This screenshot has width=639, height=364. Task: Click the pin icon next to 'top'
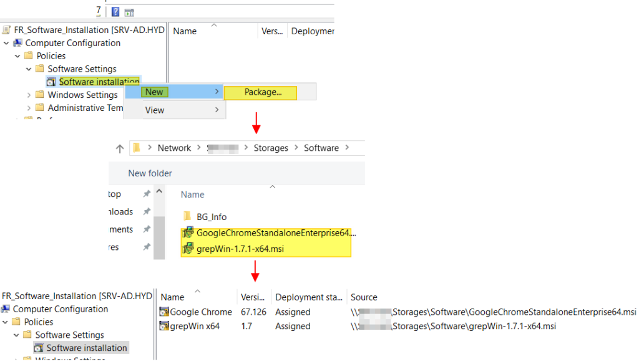coord(147,194)
